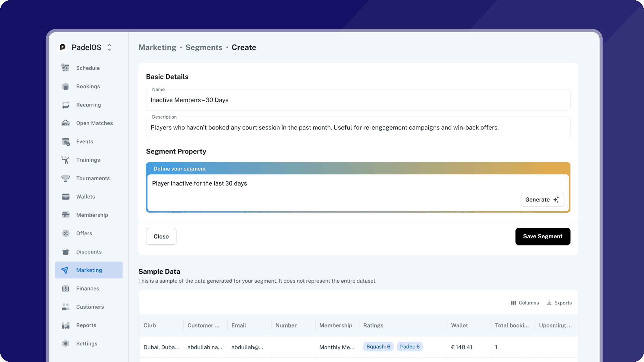Go to Reports in sidebar
The height and width of the screenshot is (362, 644).
pos(86,325)
